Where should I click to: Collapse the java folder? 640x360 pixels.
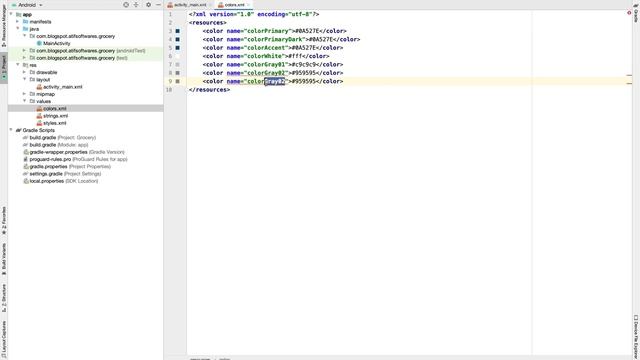tap(18, 29)
